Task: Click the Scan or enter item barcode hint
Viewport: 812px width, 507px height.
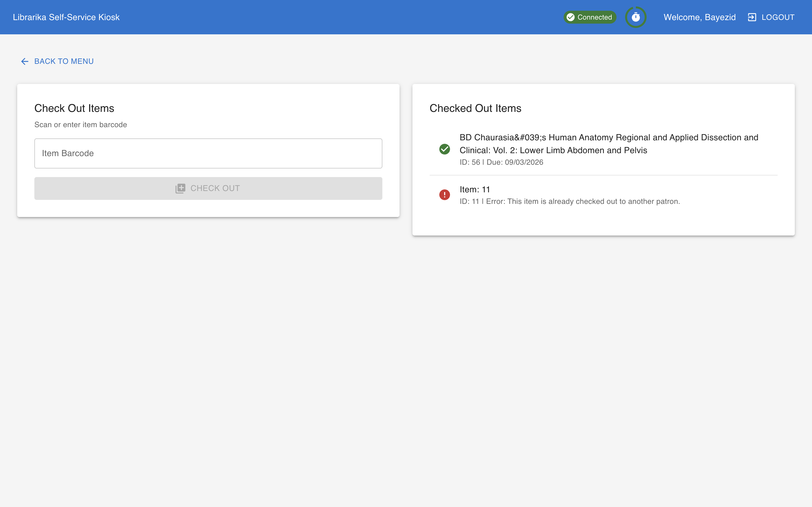Action: point(81,125)
